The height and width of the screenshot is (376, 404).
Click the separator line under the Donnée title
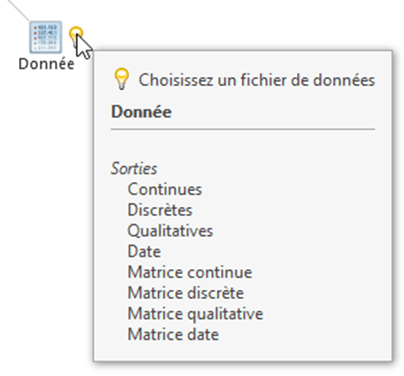(243, 129)
